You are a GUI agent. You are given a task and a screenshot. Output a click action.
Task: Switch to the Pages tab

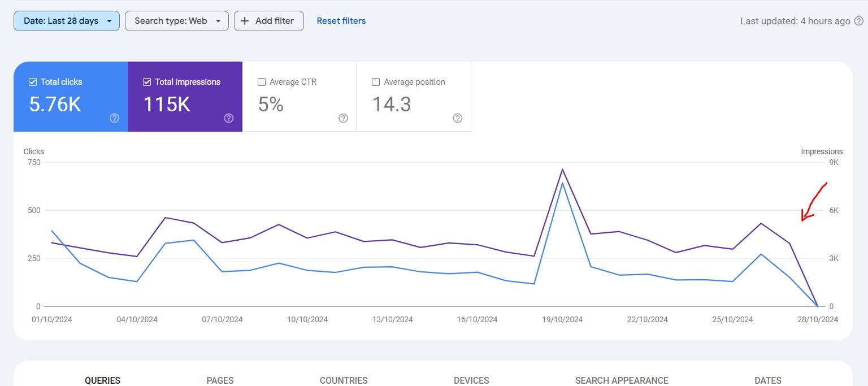pyautogui.click(x=220, y=380)
